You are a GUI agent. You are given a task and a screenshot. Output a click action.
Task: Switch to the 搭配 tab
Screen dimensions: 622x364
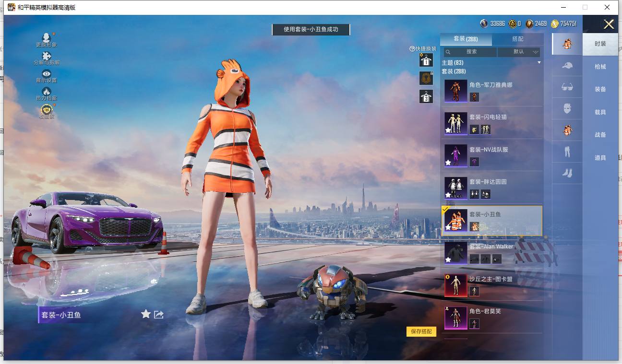[518, 39]
